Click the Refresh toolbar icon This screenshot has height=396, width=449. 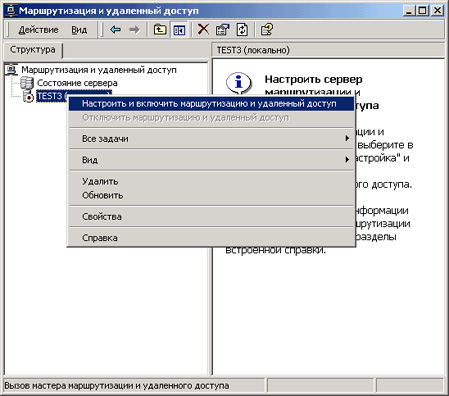(x=242, y=30)
